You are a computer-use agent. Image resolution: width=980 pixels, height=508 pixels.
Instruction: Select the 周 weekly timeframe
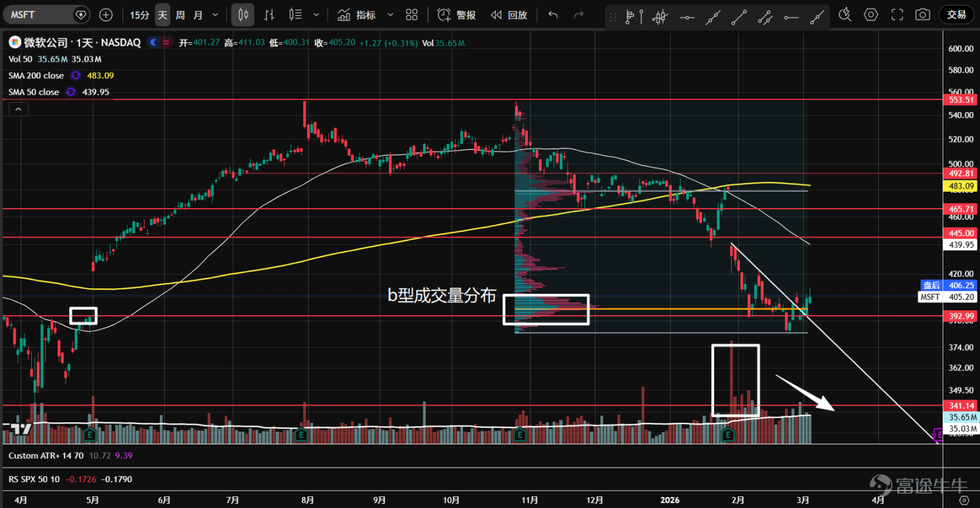coord(180,15)
